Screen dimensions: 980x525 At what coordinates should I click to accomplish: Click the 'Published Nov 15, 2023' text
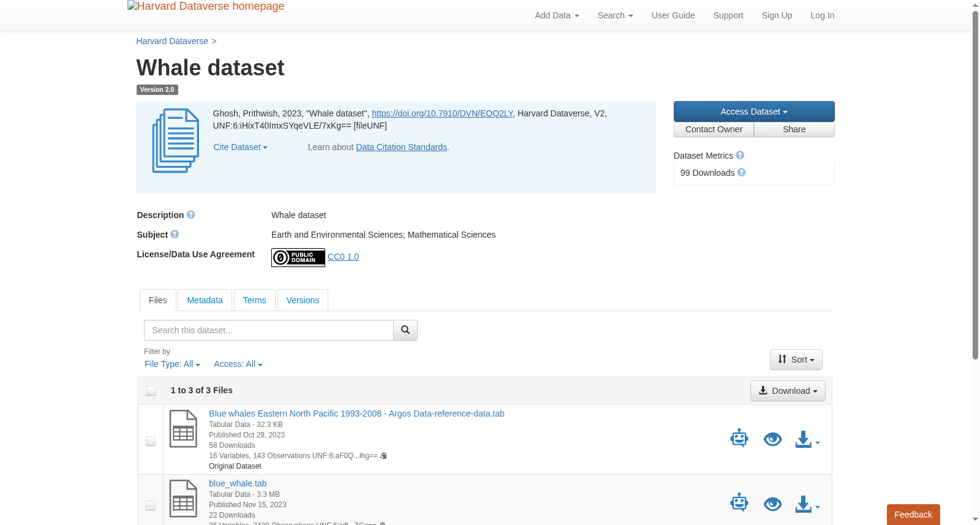247,505
